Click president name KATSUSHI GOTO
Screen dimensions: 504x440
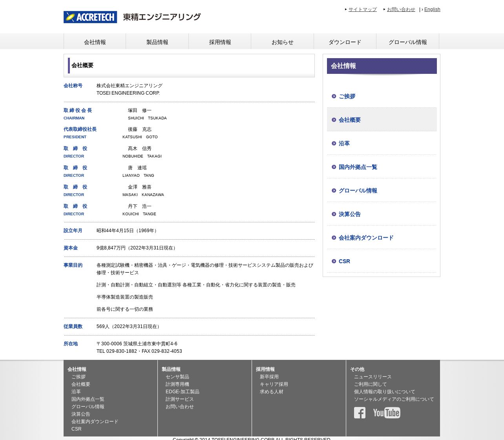coord(140,137)
